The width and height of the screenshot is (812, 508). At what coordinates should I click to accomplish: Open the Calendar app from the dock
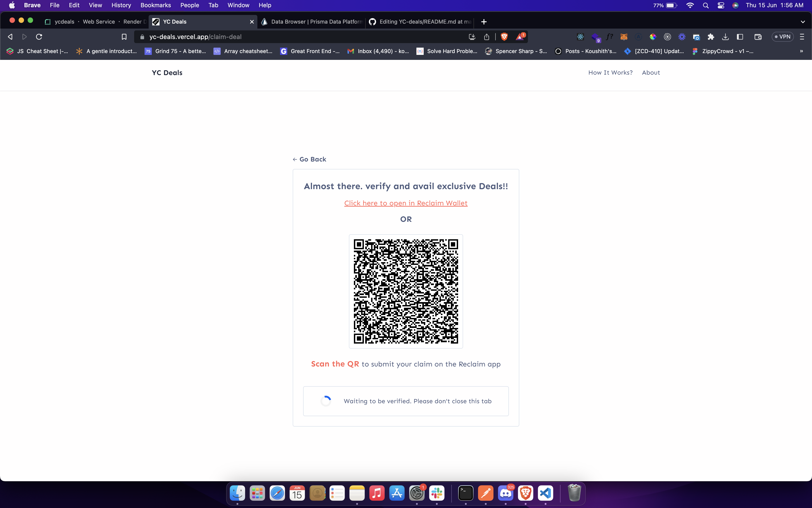pyautogui.click(x=297, y=493)
